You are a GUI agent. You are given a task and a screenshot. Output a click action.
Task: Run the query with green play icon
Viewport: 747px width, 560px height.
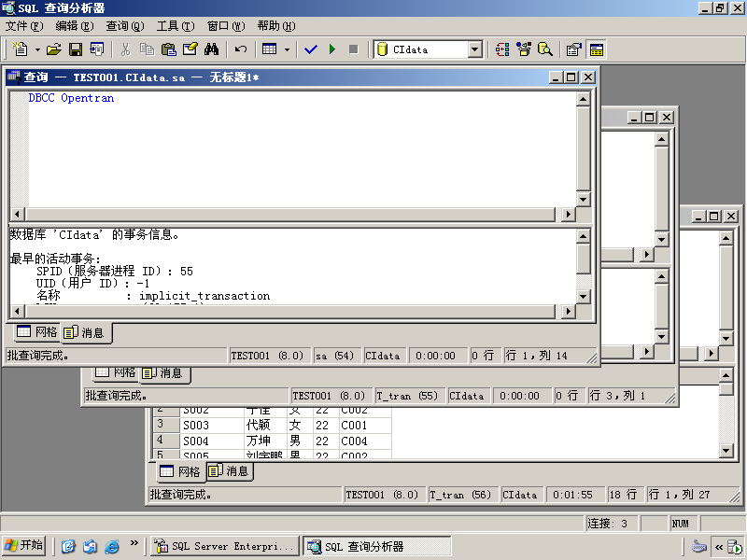coord(332,49)
